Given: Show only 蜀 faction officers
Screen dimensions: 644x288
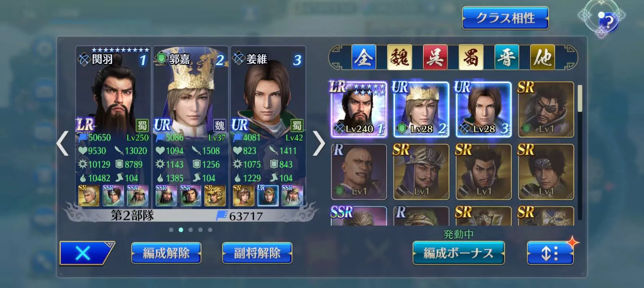Looking at the screenshot, I should point(471,57).
